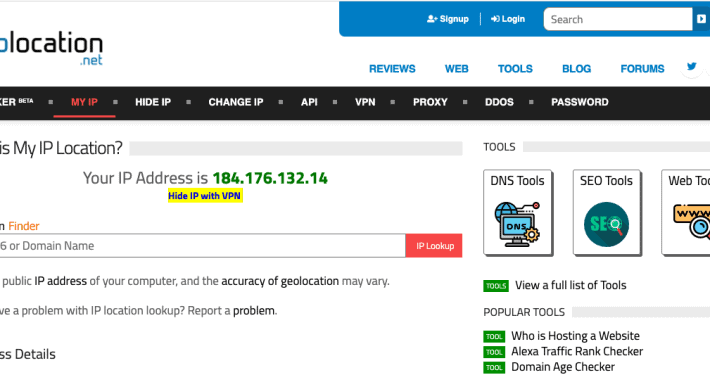This screenshot has height=375, width=710.
Task: Select the CHANGE IP tab
Action: tap(236, 102)
